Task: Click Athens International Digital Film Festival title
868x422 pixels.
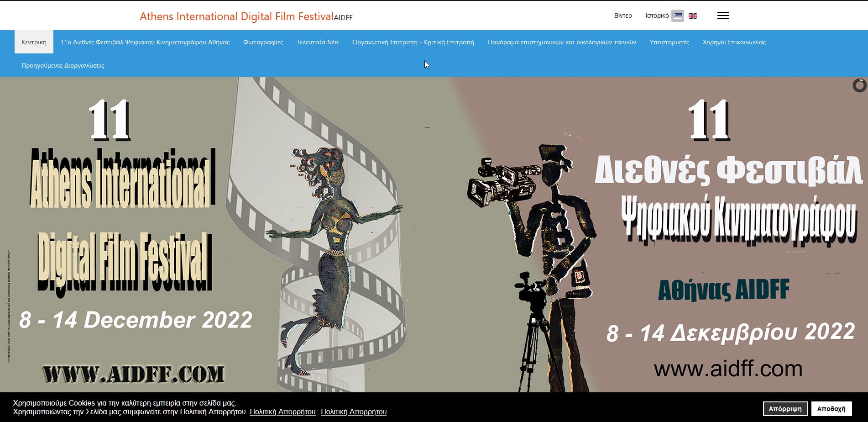Action: click(x=236, y=16)
